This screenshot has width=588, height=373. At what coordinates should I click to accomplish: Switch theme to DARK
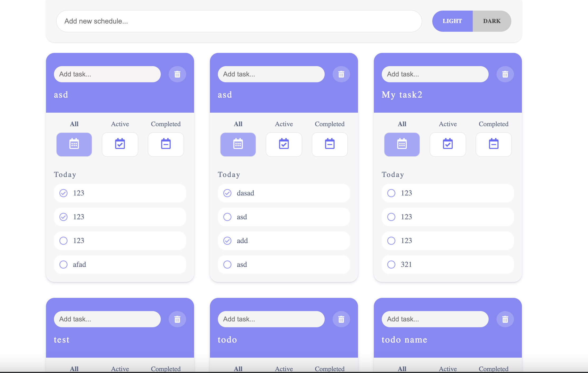(x=491, y=21)
